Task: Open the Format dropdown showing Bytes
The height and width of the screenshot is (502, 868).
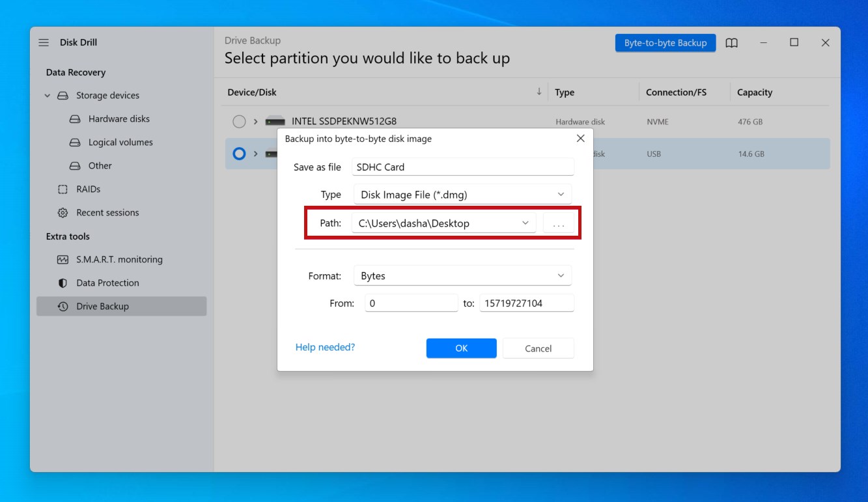Action: pos(462,276)
